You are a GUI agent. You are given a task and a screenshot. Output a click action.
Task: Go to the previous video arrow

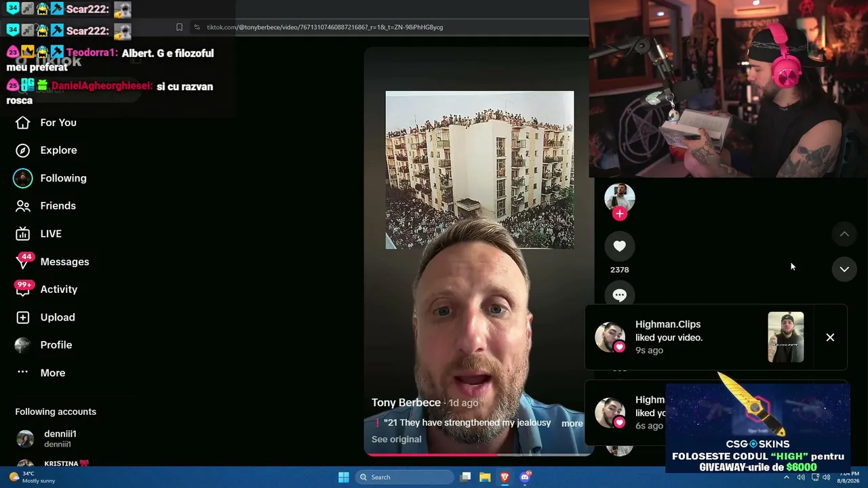pyautogui.click(x=844, y=234)
